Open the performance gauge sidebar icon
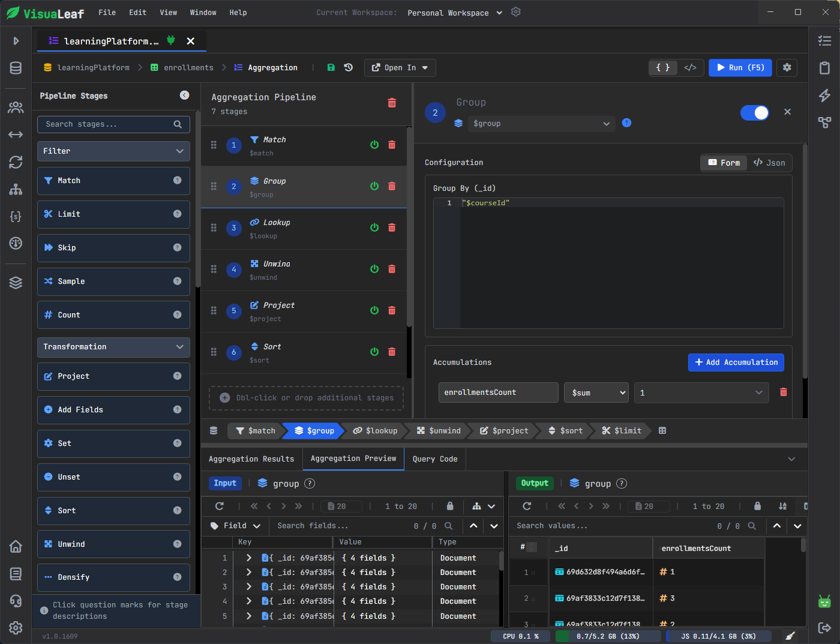 [16, 243]
